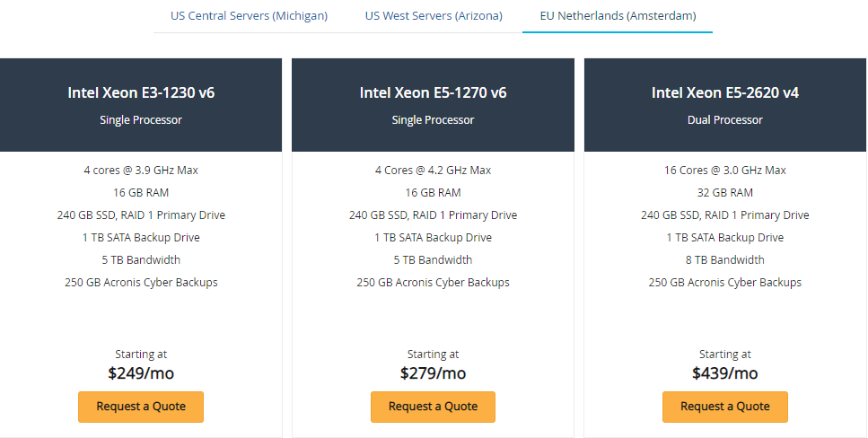Screen dimensions: 868x438
Task: Switch to US Central Servers (Michigan) tab
Action: (249, 16)
